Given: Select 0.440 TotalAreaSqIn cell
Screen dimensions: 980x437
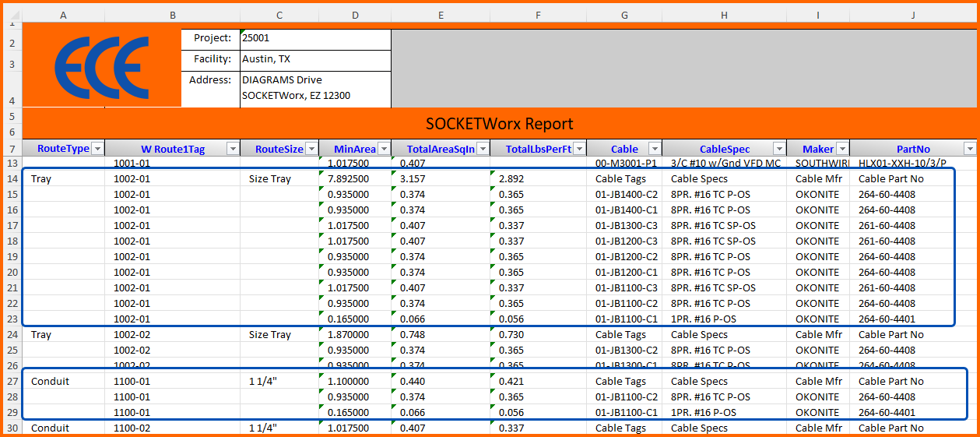Looking at the screenshot, I should tap(441, 382).
